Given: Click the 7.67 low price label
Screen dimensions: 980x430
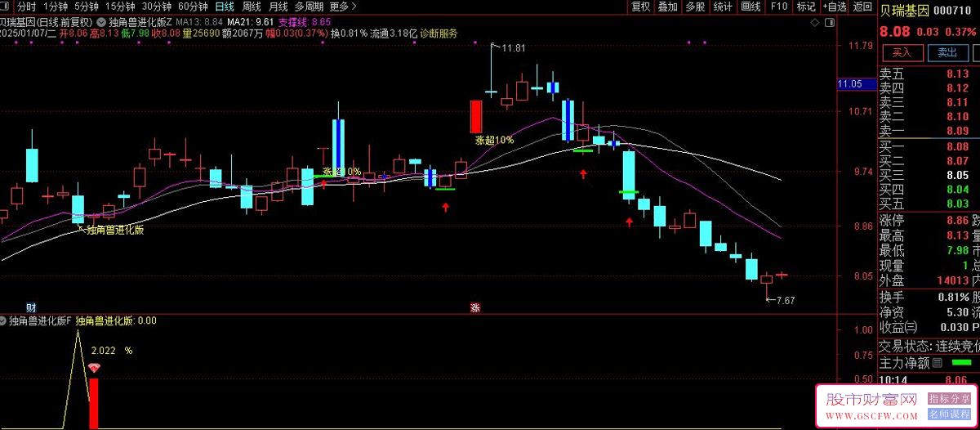Looking at the screenshot, I should coord(784,301).
